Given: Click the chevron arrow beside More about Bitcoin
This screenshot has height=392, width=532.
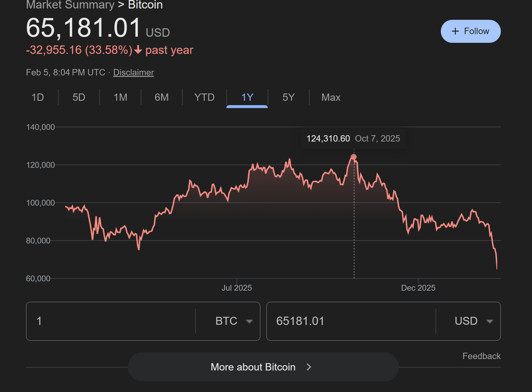Looking at the screenshot, I should pyautogui.click(x=309, y=367).
